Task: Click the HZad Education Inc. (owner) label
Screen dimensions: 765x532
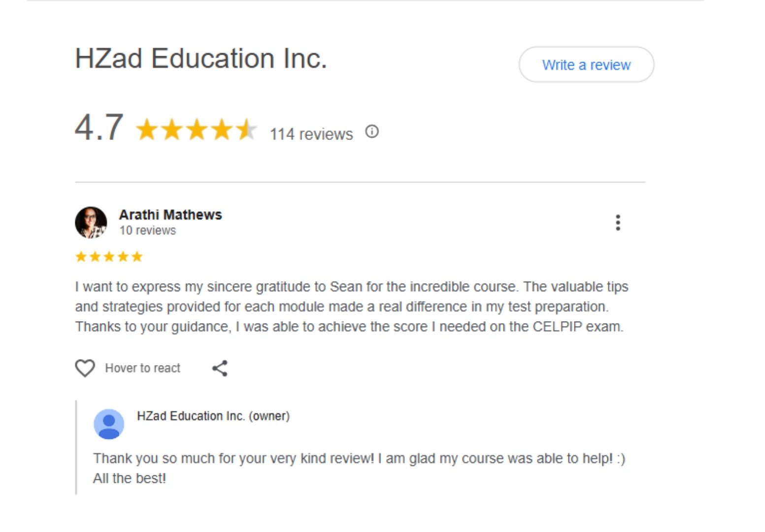Action: coord(213,416)
